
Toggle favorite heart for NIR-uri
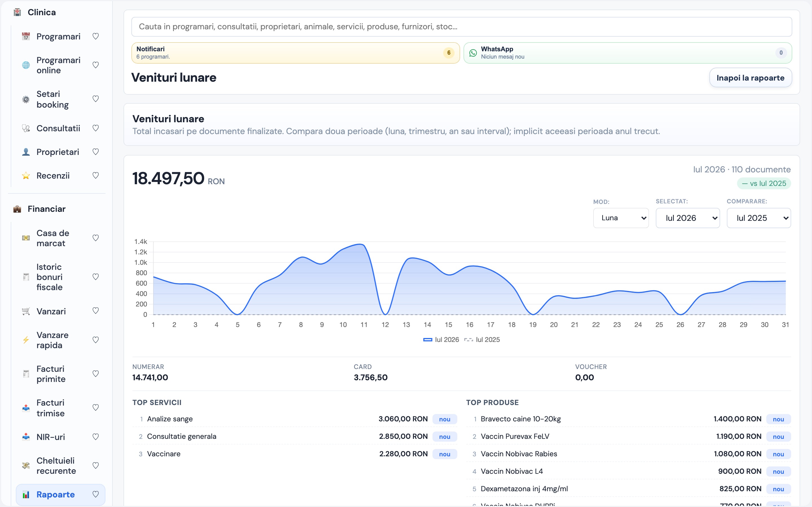point(96,437)
